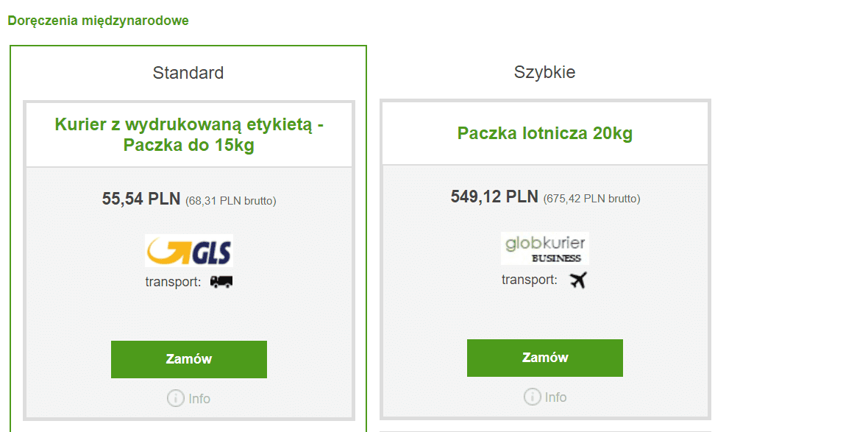The width and height of the screenshot is (868, 432).
Task: Click the 'transport:' label in the GLS card
Action: [x=173, y=281]
